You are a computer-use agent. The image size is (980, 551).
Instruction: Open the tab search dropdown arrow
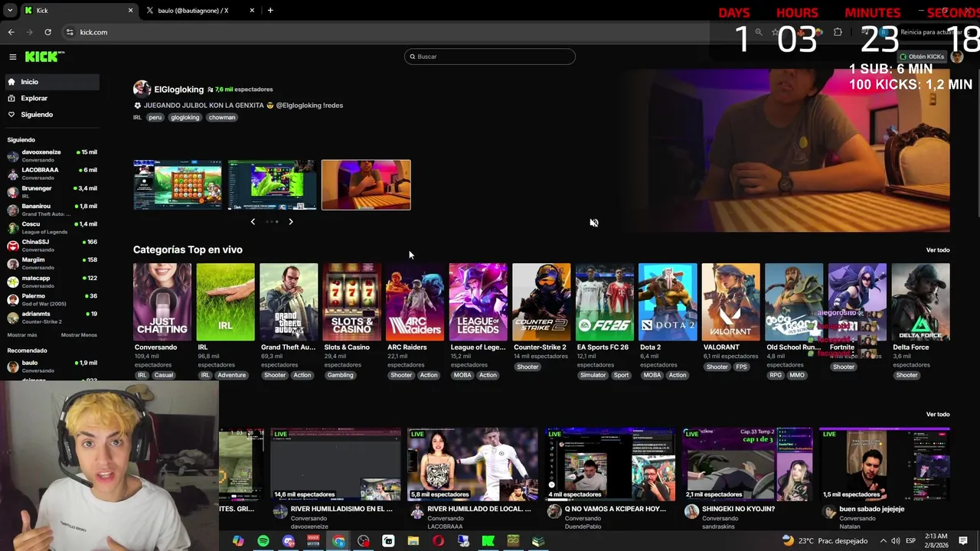pos(9,11)
